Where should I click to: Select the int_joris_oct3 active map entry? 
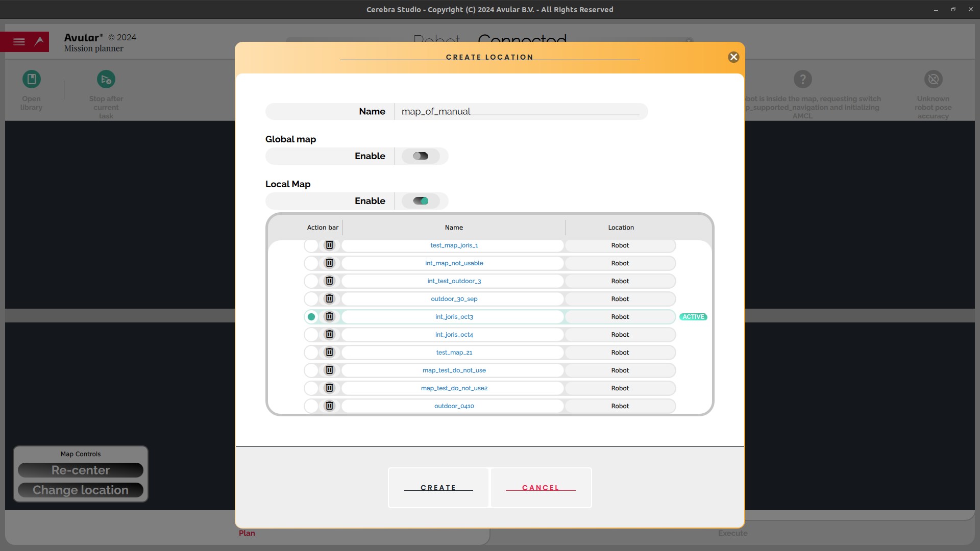454,316
